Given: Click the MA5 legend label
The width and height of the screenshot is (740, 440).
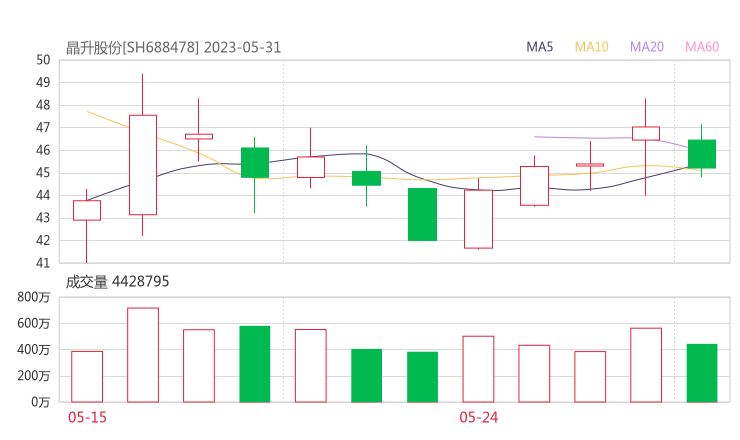Looking at the screenshot, I should pyautogui.click(x=540, y=47).
